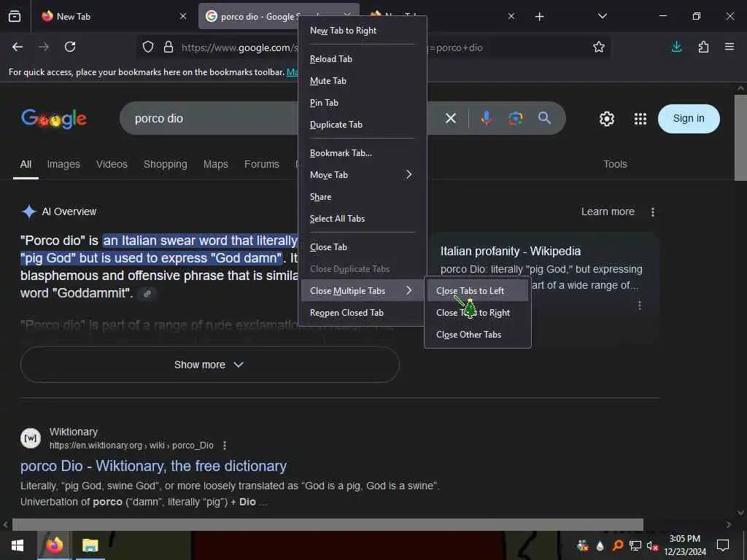Click the muted volume tray icon

pyautogui.click(x=651, y=545)
